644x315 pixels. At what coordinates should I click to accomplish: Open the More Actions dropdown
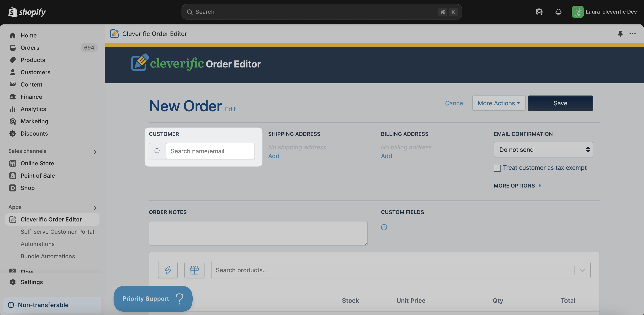click(x=498, y=103)
